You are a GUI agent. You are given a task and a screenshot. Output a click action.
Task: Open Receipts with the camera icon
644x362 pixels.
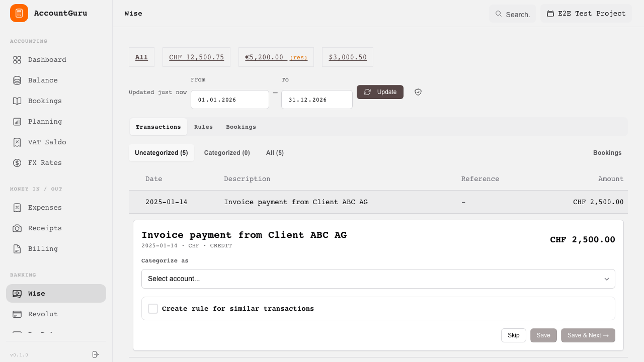pos(17,228)
